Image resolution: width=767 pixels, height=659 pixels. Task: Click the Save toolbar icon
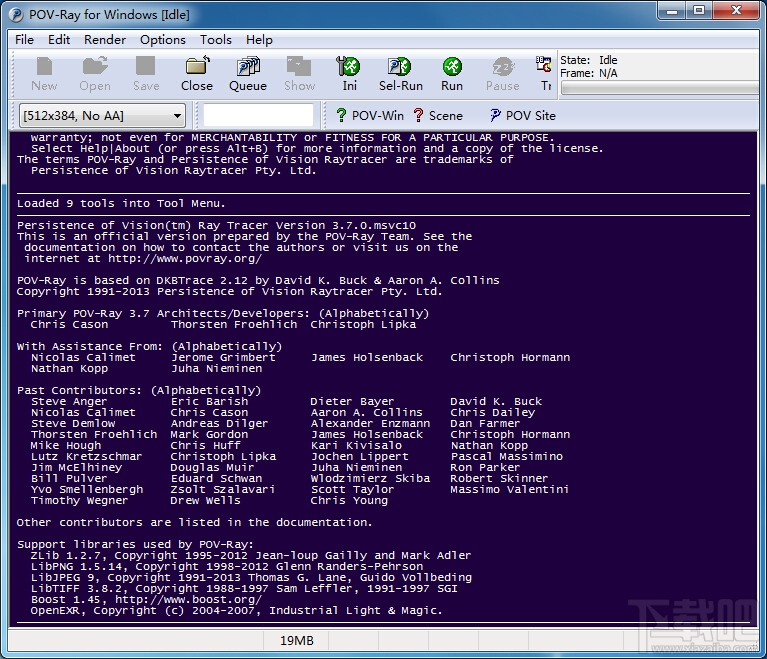click(x=146, y=73)
